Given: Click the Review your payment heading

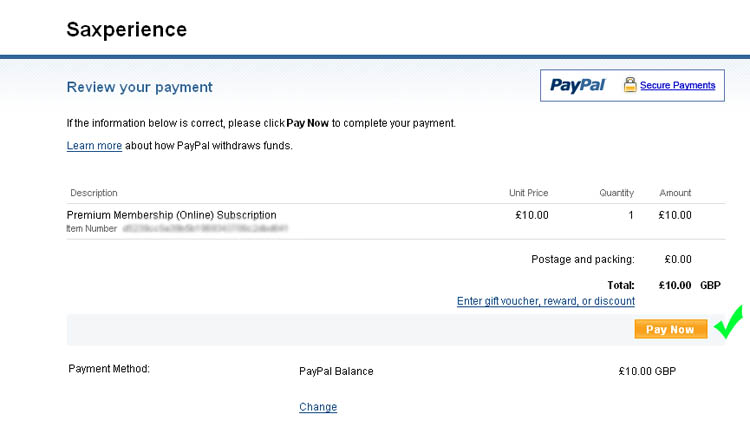Looking at the screenshot, I should 139,87.
